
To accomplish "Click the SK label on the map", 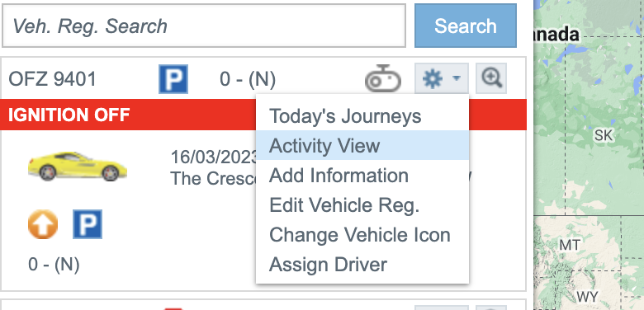I will coord(603,135).
